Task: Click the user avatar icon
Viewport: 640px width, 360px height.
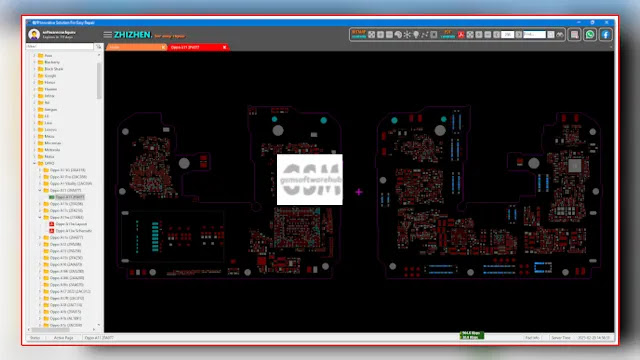Action: click(x=34, y=34)
